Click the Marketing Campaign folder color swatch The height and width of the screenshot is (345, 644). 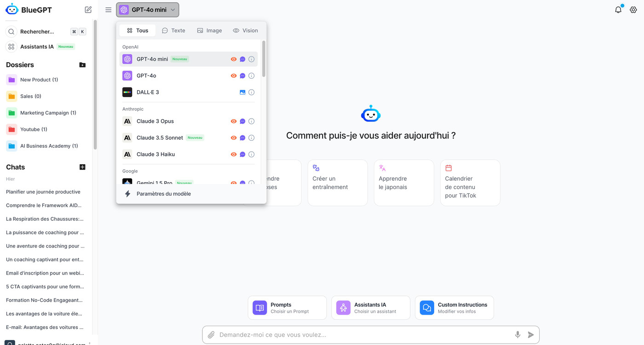[11, 113]
